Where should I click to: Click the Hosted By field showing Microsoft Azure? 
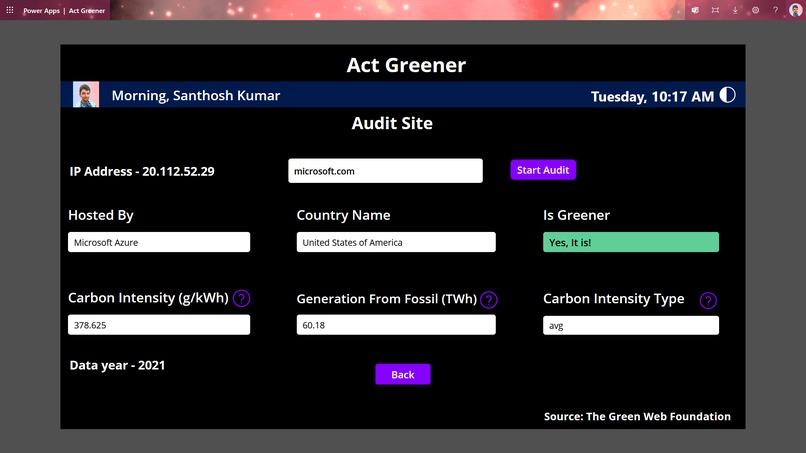[x=159, y=242]
